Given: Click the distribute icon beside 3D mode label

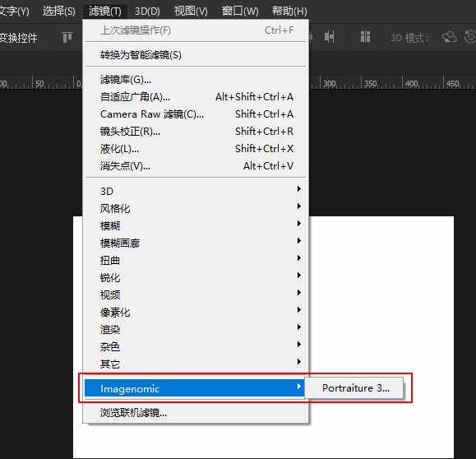Looking at the screenshot, I should (365, 37).
